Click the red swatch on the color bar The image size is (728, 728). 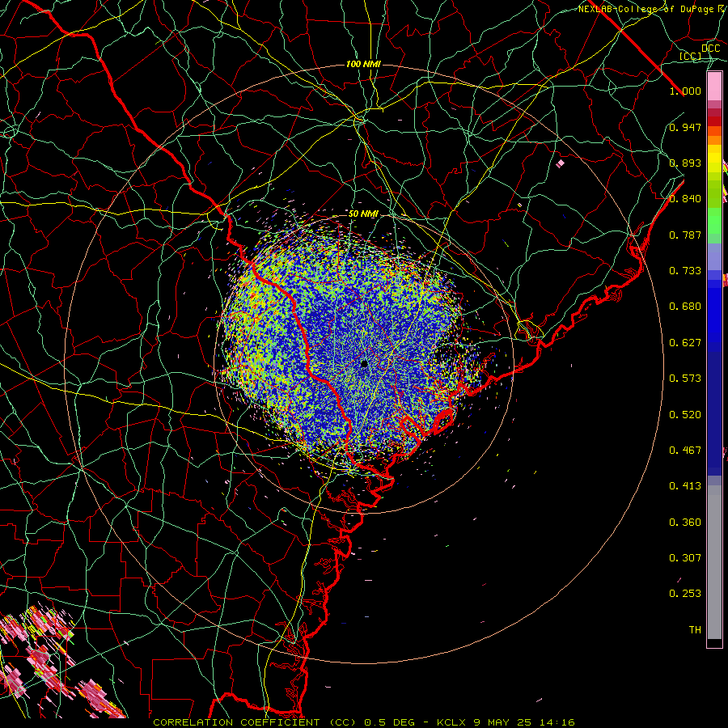click(x=714, y=121)
